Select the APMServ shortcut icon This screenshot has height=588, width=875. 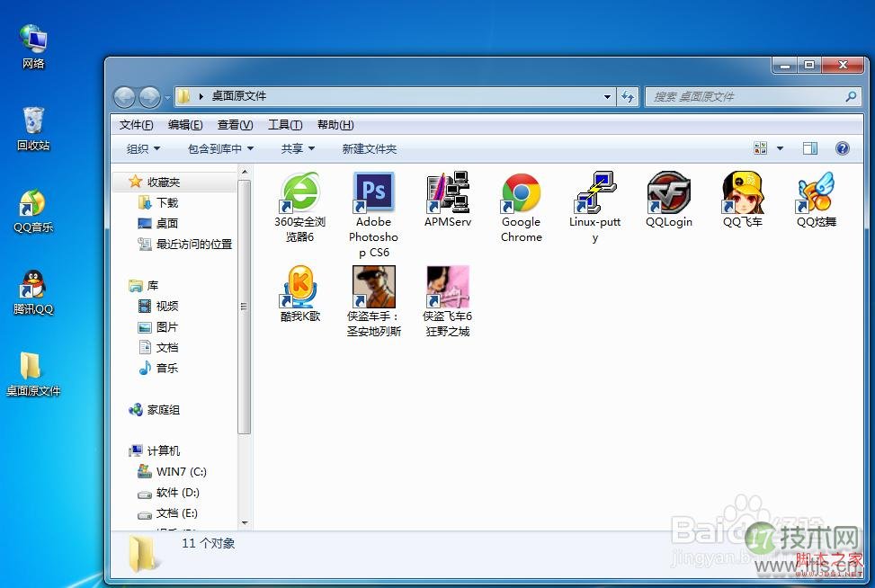pos(448,192)
